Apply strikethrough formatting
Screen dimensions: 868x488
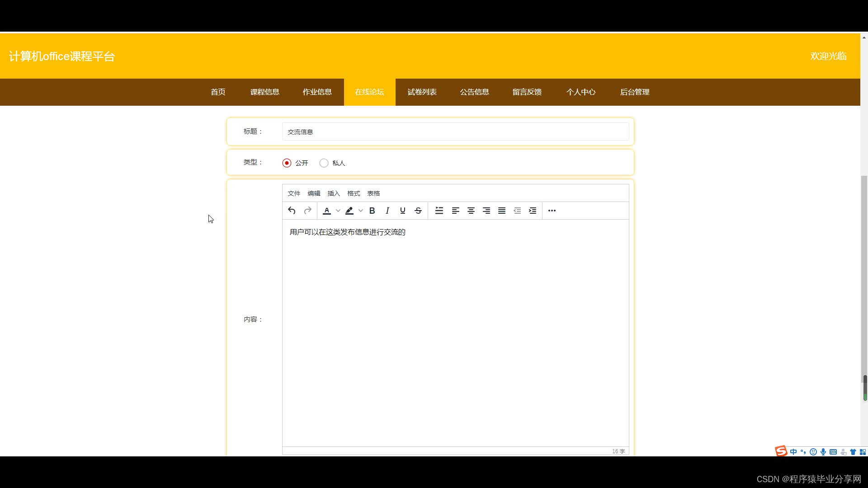[418, 211]
